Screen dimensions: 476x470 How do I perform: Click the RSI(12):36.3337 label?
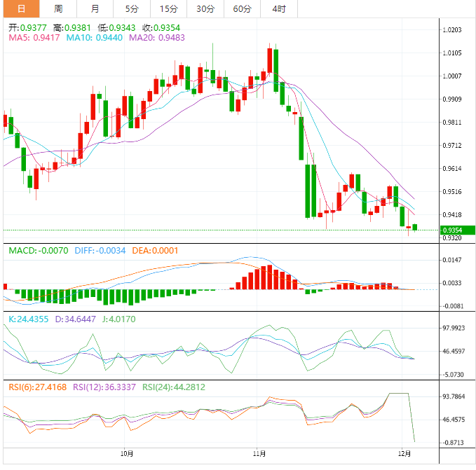(x=104, y=387)
